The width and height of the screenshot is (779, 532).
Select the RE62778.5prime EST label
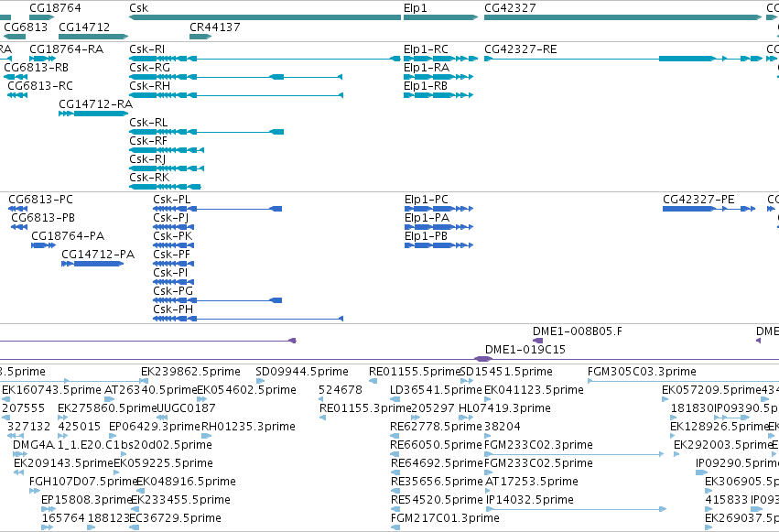[x=437, y=427]
